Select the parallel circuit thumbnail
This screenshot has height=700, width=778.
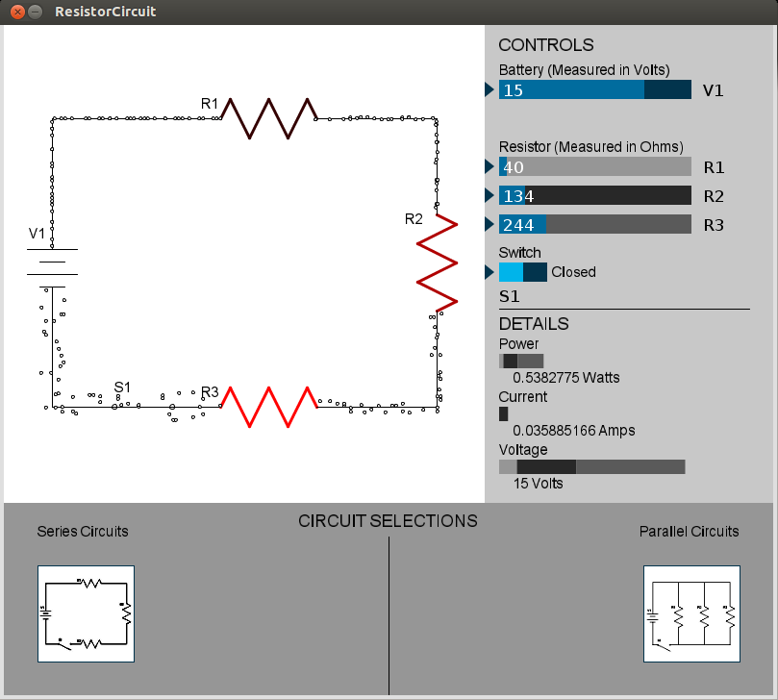pos(690,613)
